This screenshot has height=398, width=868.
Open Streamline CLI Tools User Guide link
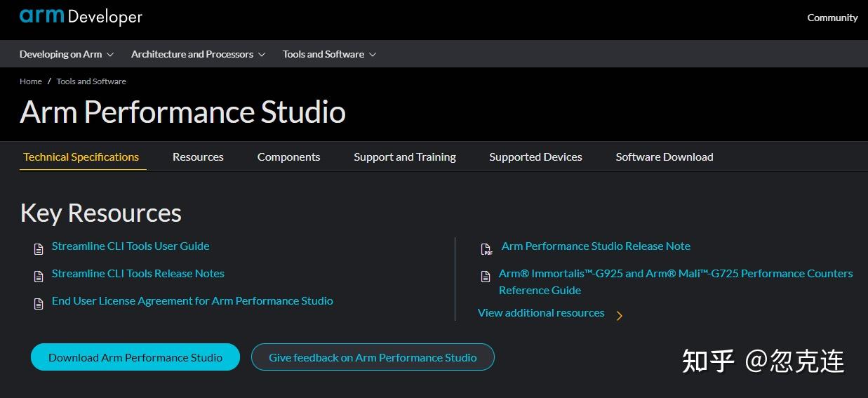131,246
